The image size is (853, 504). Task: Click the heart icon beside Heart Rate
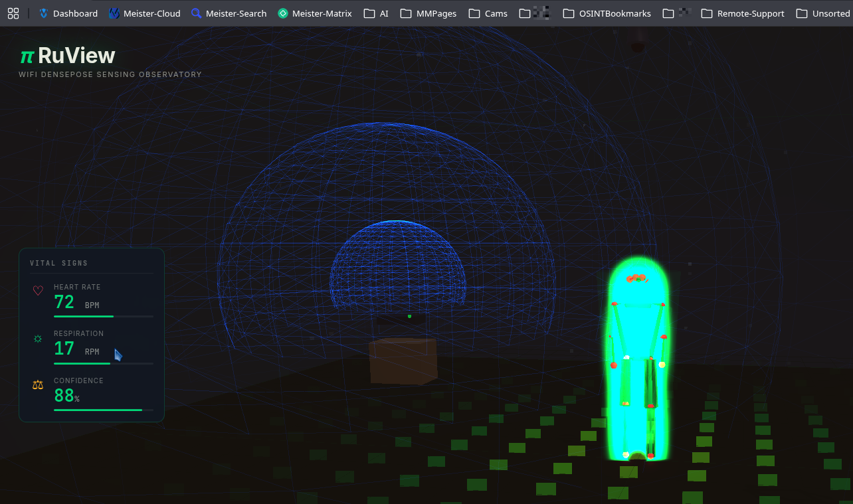click(38, 290)
